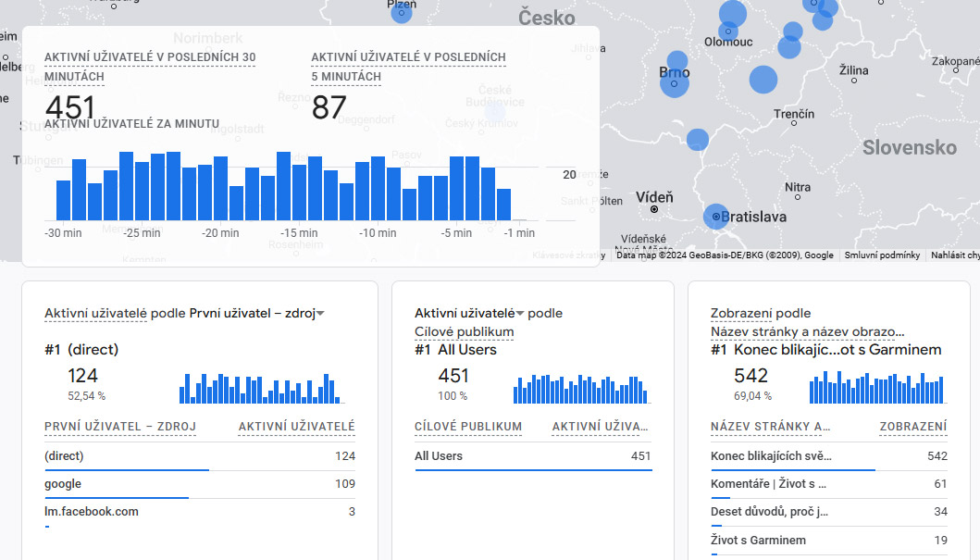Image resolution: width=980 pixels, height=560 pixels.
Task: Click Název stránky a název obrazovky dimension
Action: (807, 332)
